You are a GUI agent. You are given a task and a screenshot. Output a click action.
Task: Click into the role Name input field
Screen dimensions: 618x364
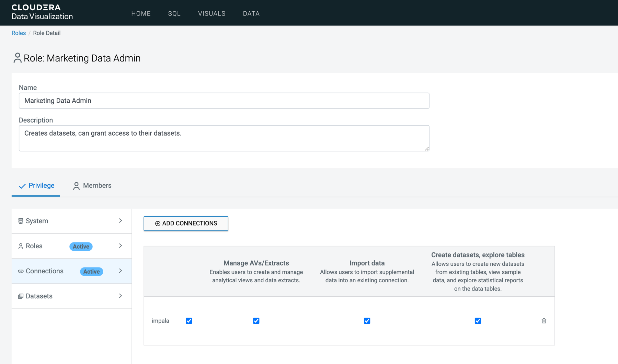(x=224, y=101)
